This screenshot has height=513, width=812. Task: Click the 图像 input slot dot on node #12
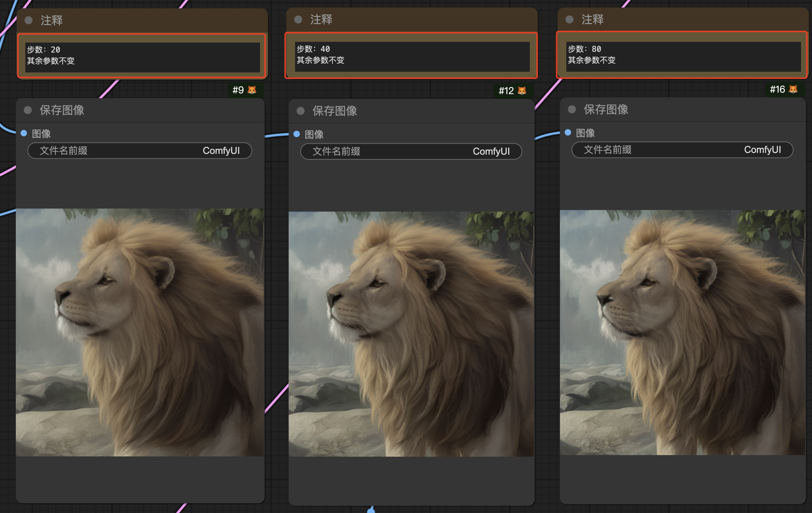297,134
